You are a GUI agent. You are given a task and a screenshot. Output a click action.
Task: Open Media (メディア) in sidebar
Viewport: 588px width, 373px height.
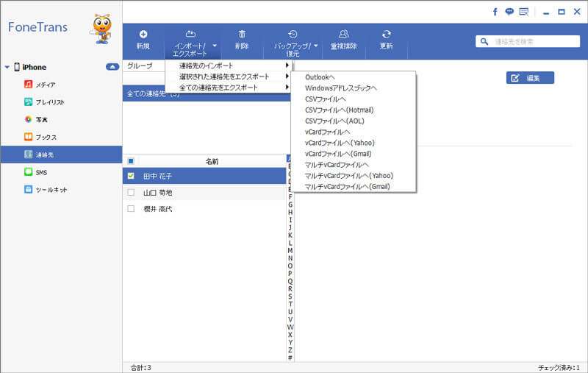click(45, 85)
